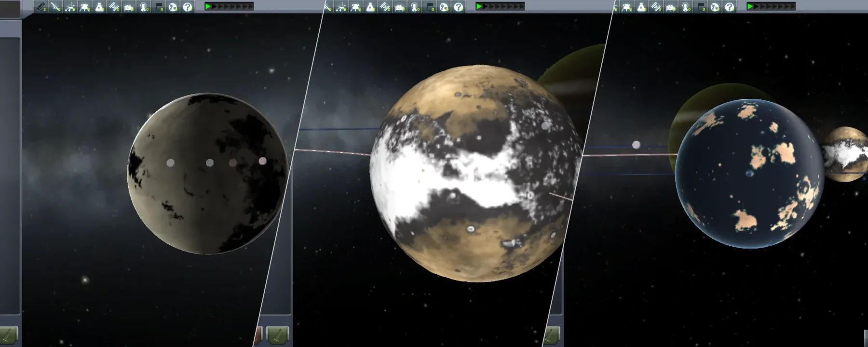The image size is (868, 347).
Task: Toggle flag filter in gray moon panel
Action: click(x=158, y=7)
